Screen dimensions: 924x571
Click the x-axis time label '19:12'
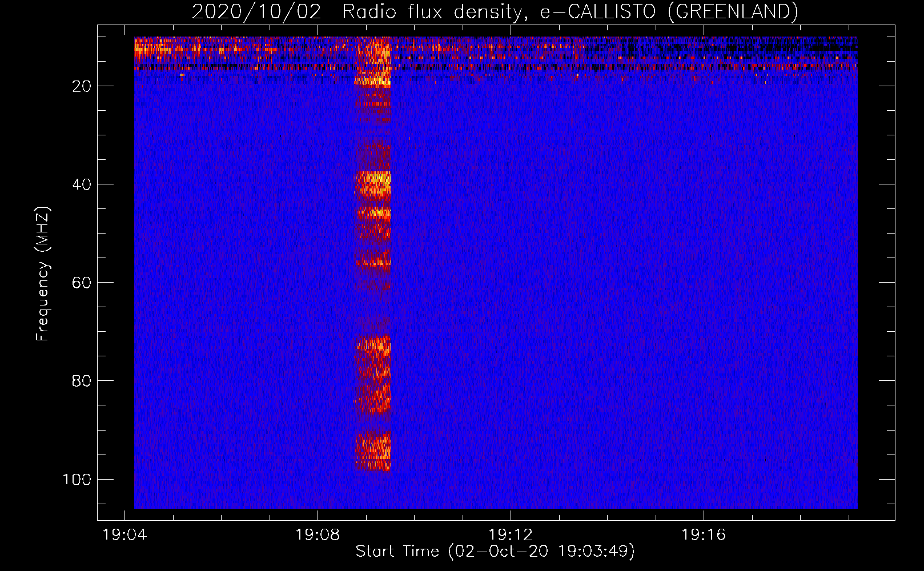pos(511,535)
